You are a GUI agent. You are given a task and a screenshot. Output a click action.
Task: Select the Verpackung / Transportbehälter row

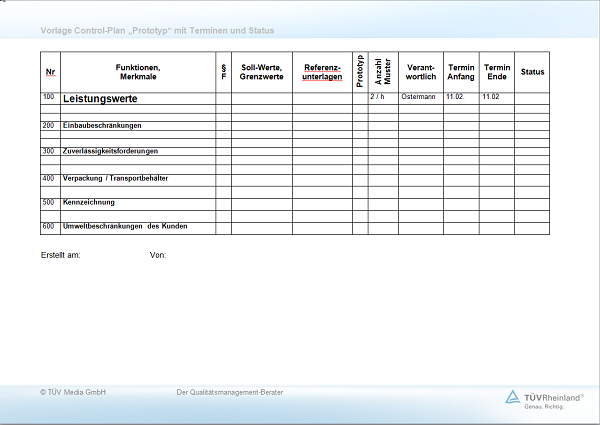coord(115,177)
